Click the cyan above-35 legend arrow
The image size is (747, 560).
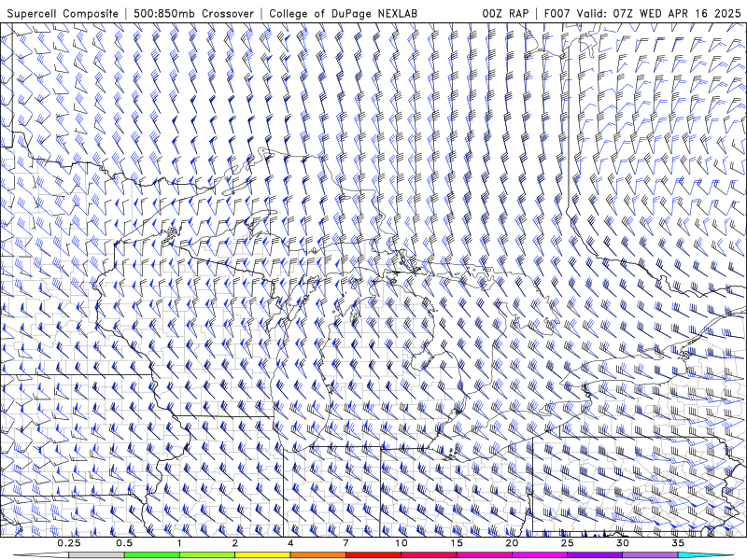pyautogui.click(x=705, y=555)
